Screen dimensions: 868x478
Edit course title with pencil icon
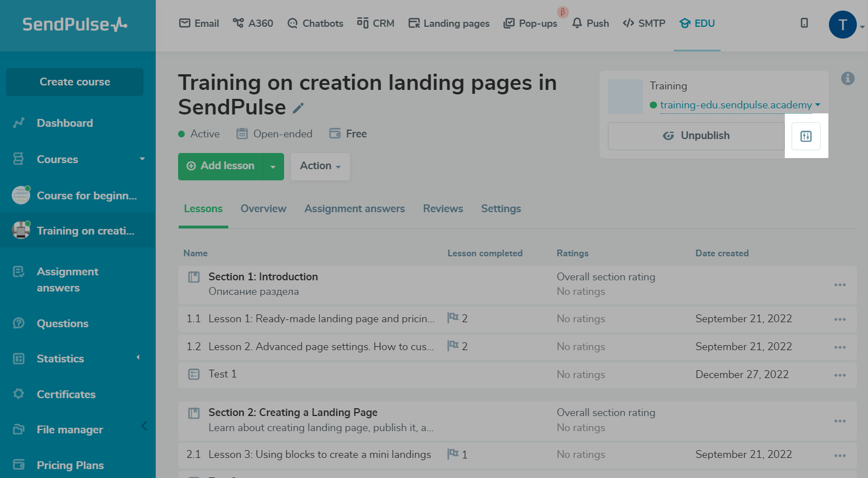(x=299, y=108)
